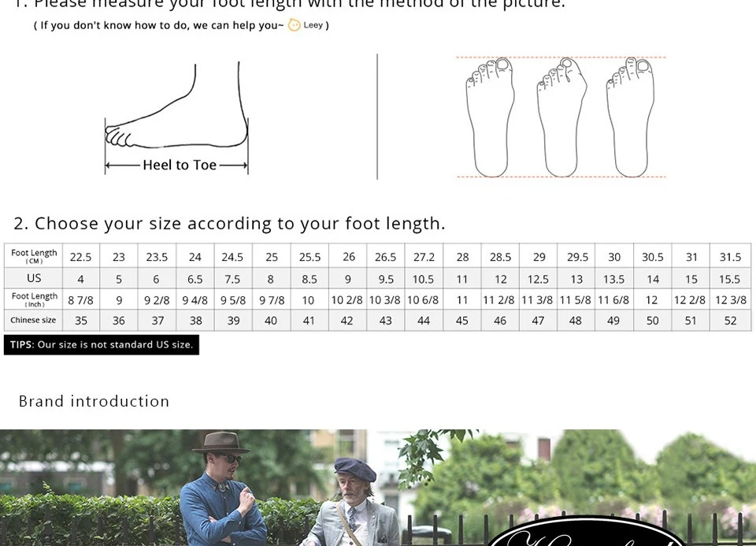Screen dimensions: 756x546
Task: Click US size 4 cell
Action: [80, 279]
